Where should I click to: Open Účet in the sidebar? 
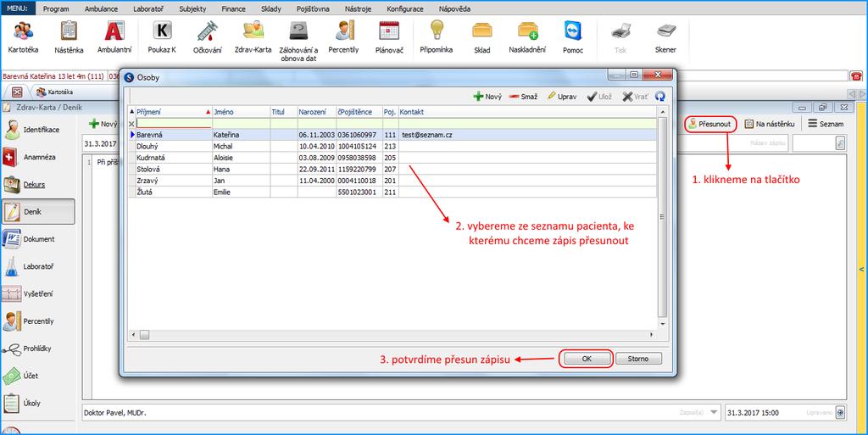pyautogui.click(x=37, y=376)
